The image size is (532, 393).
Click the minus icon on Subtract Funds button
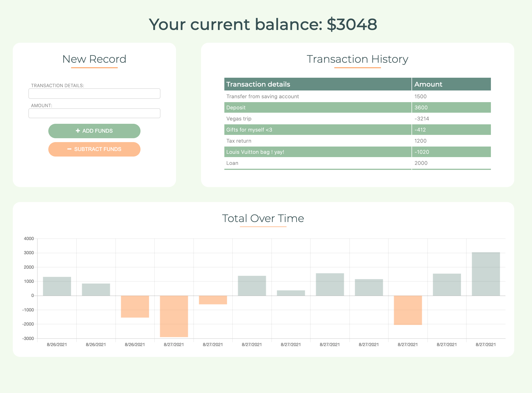(x=70, y=149)
